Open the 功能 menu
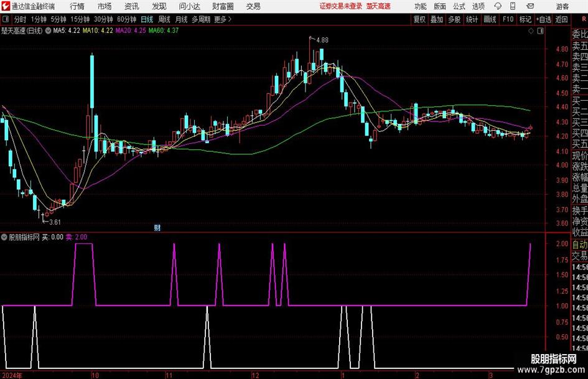The image size is (588, 379). tap(421, 6)
